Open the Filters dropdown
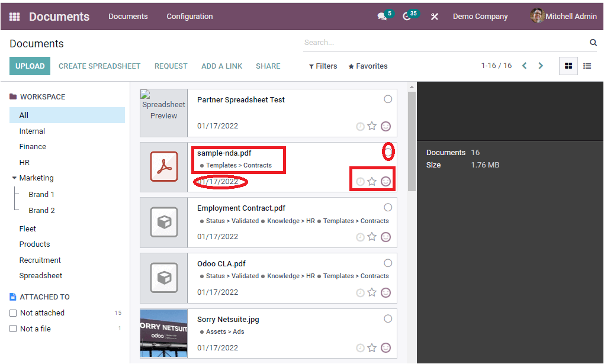 (x=323, y=66)
